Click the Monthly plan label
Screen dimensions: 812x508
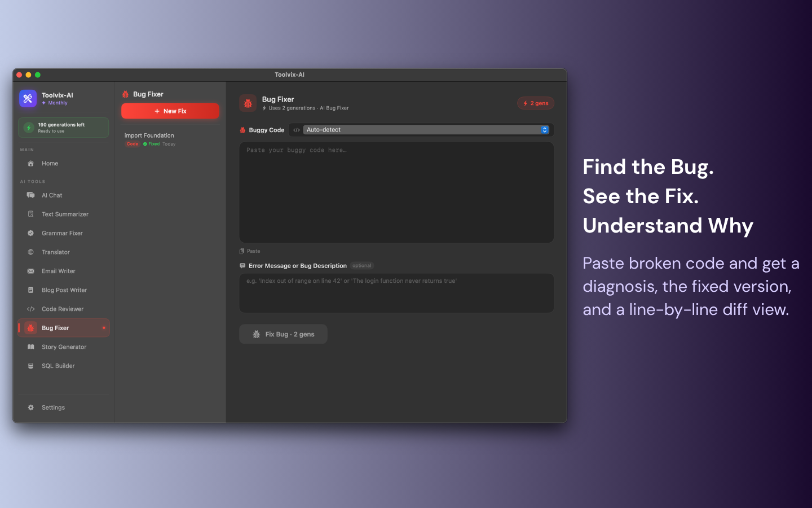pos(58,103)
